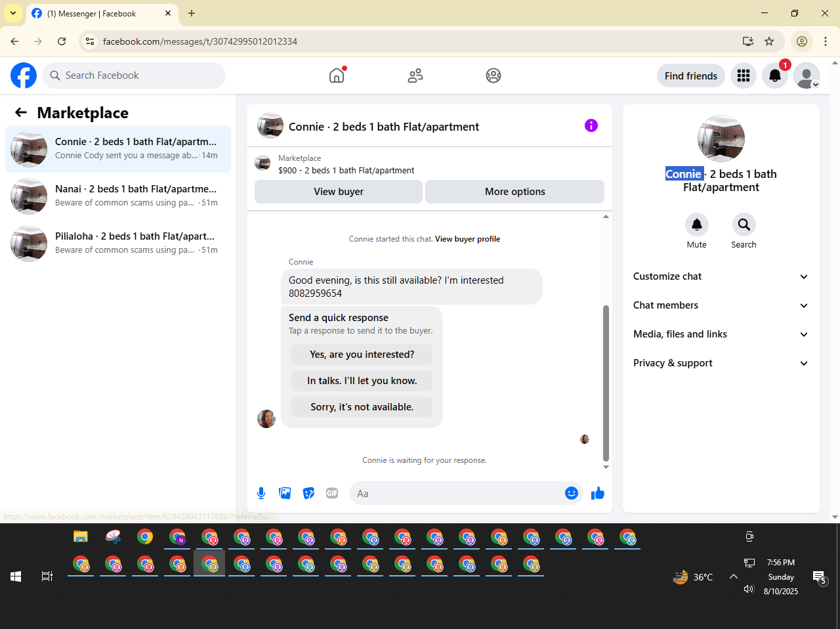The width and height of the screenshot is (840, 629).
Task: Bookmark this page with the star icon
Action: pos(769,41)
